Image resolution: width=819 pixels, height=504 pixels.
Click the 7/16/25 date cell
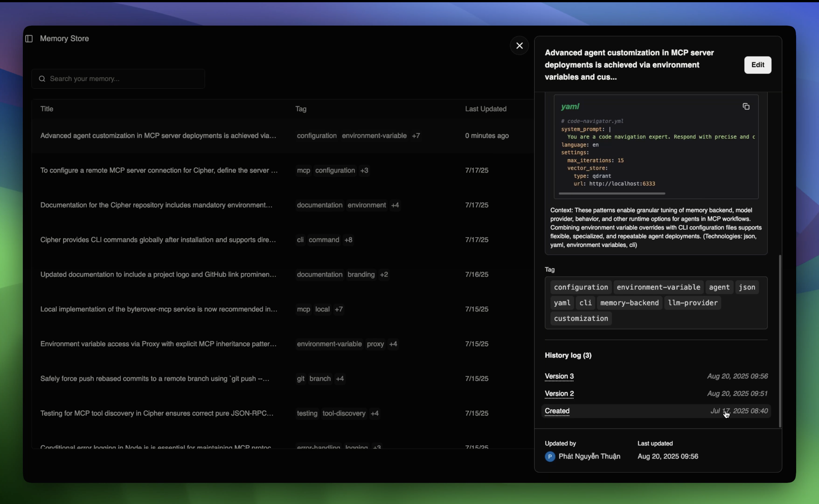477,274
